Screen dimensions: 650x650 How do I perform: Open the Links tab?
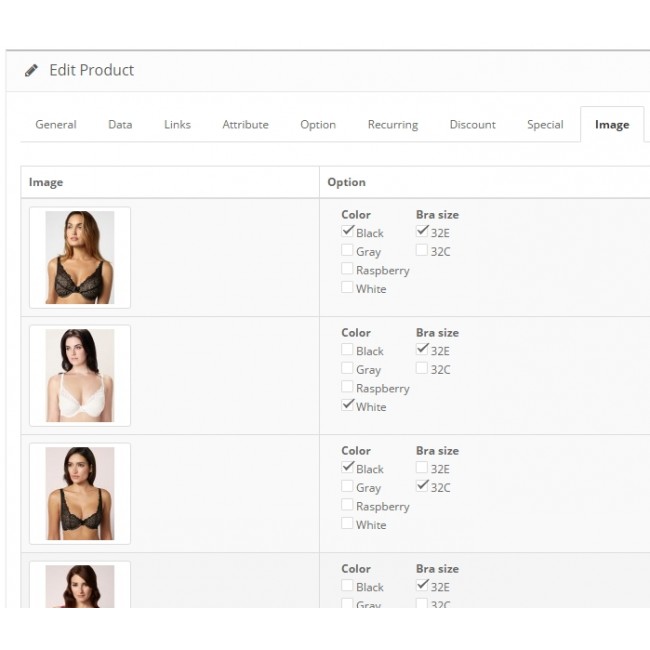click(x=177, y=125)
